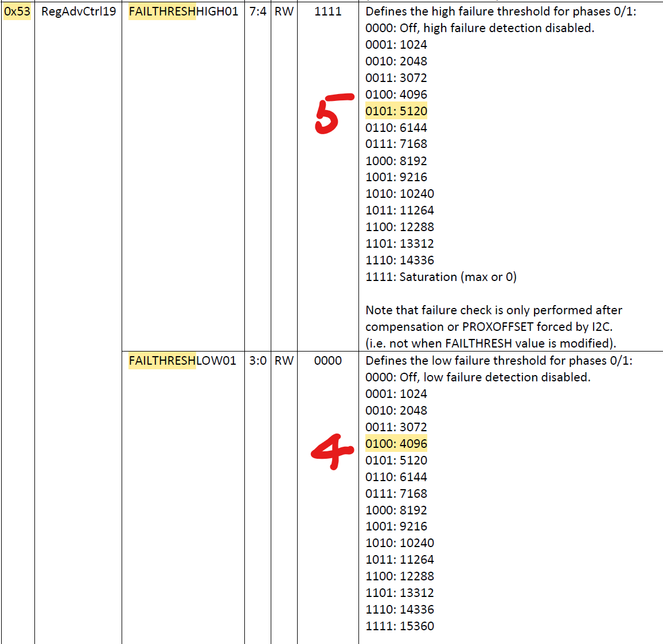Click the 1111: 15360 entry

[399, 626]
